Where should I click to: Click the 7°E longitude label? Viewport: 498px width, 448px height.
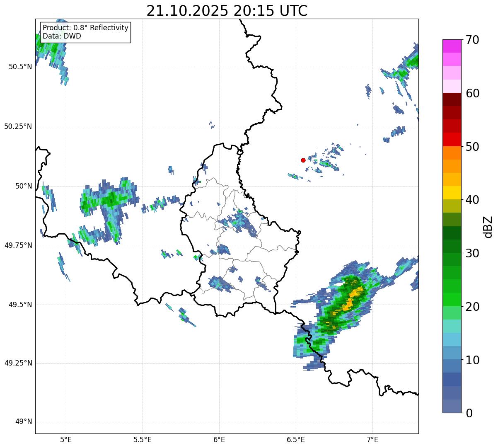point(372,439)
